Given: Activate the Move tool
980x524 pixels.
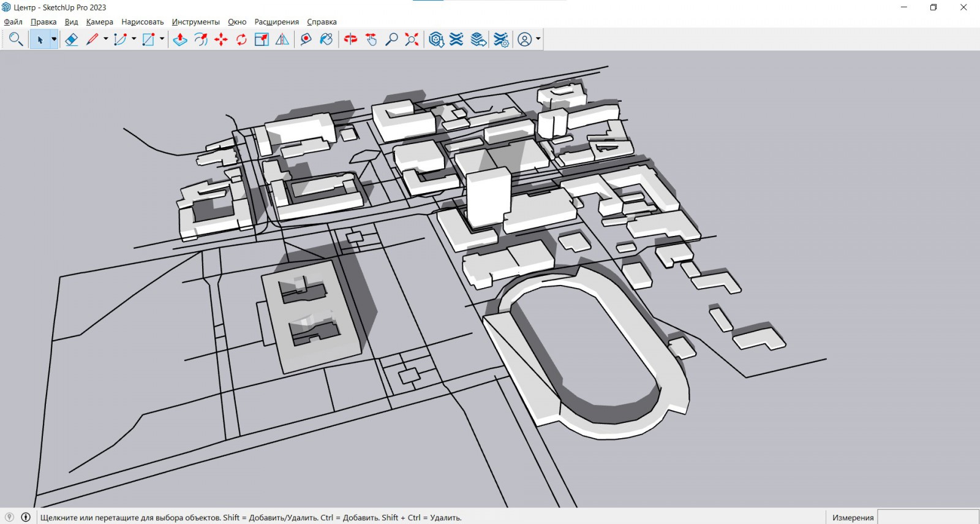Looking at the screenshot, I should click(x=221, y=39).
